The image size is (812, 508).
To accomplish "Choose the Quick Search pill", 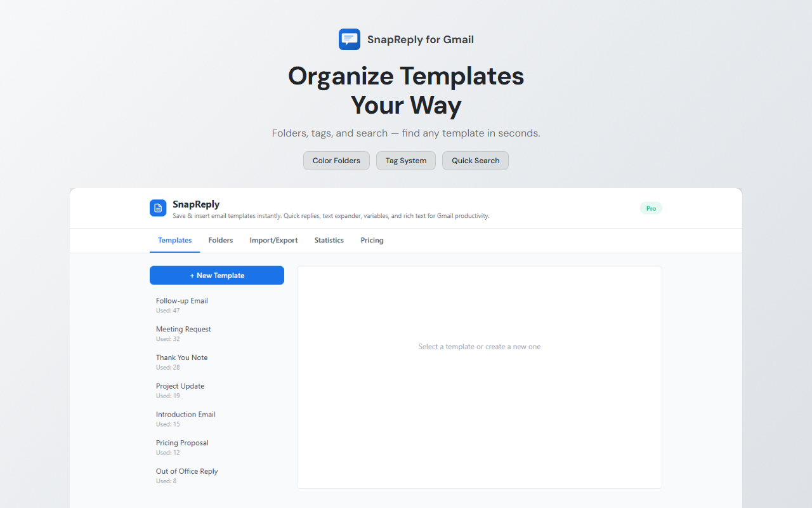I will click(x=476, y=161).
